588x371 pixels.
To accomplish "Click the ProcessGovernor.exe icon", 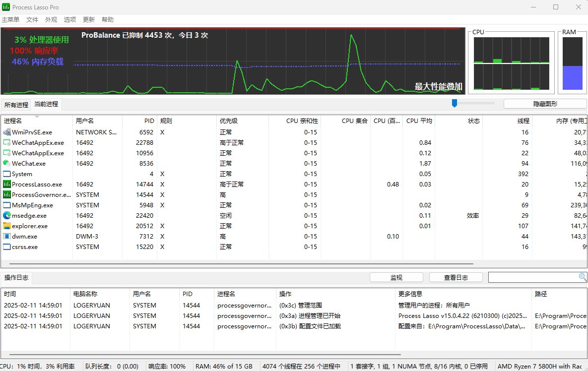I will 7,194.
